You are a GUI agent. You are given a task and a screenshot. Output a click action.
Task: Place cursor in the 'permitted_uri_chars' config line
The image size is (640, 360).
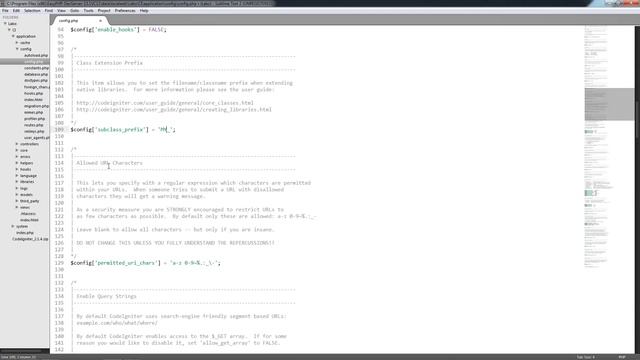[145, 263]
